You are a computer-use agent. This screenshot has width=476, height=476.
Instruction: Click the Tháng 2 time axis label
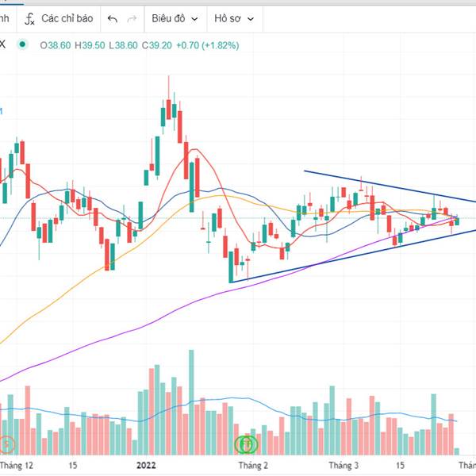coord(253,466)
